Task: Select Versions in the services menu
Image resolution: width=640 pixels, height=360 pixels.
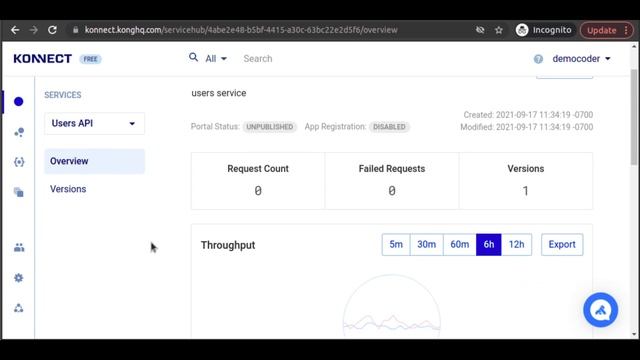Action: point(68,189)
